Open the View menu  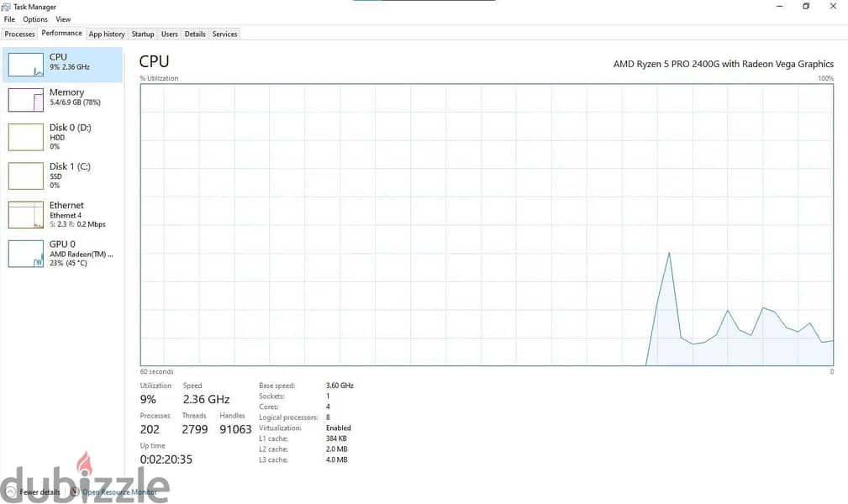click(63, 19)
